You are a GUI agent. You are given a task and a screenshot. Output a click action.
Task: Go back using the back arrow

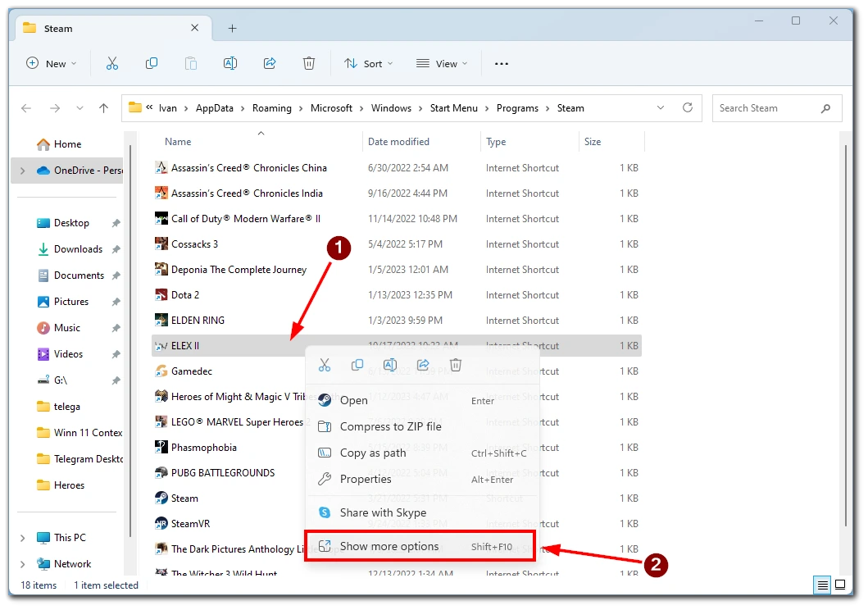coord(26,108)
